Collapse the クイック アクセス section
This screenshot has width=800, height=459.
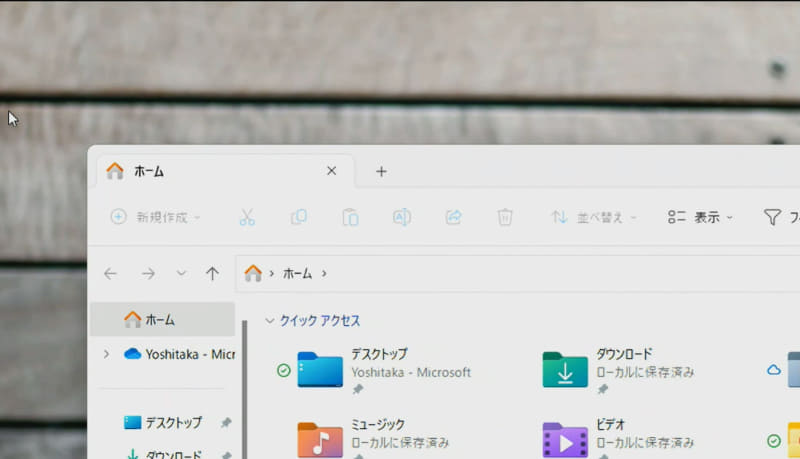coord(269,321)
